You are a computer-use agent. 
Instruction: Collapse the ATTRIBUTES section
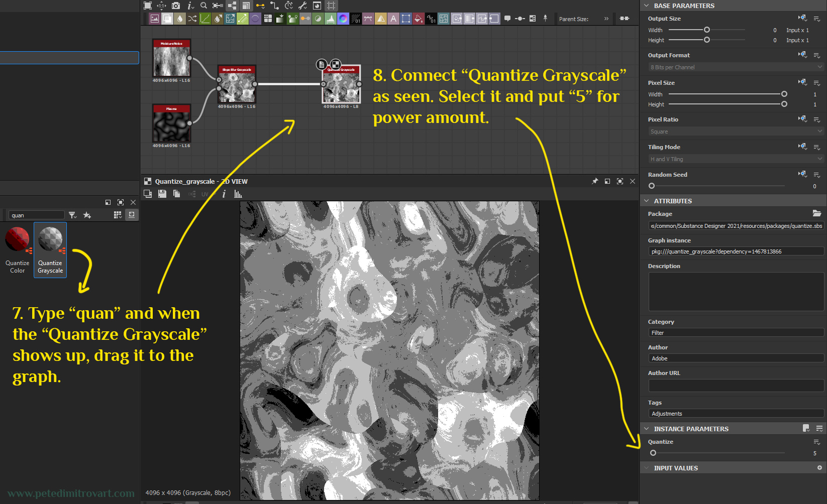click(x=647, y=201)
